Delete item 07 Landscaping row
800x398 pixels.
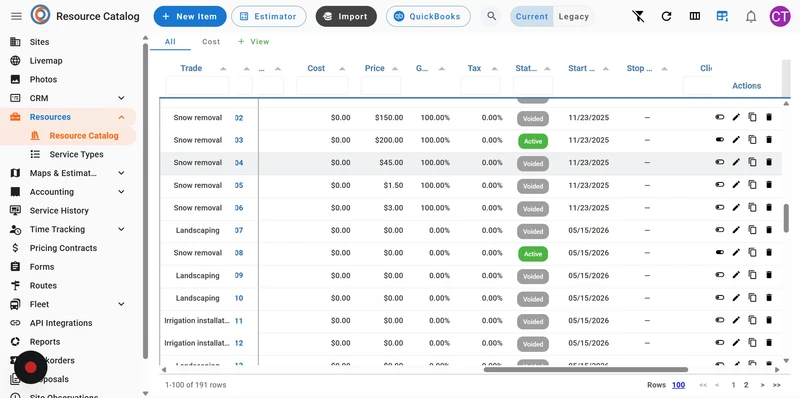[x=769, y=230]
